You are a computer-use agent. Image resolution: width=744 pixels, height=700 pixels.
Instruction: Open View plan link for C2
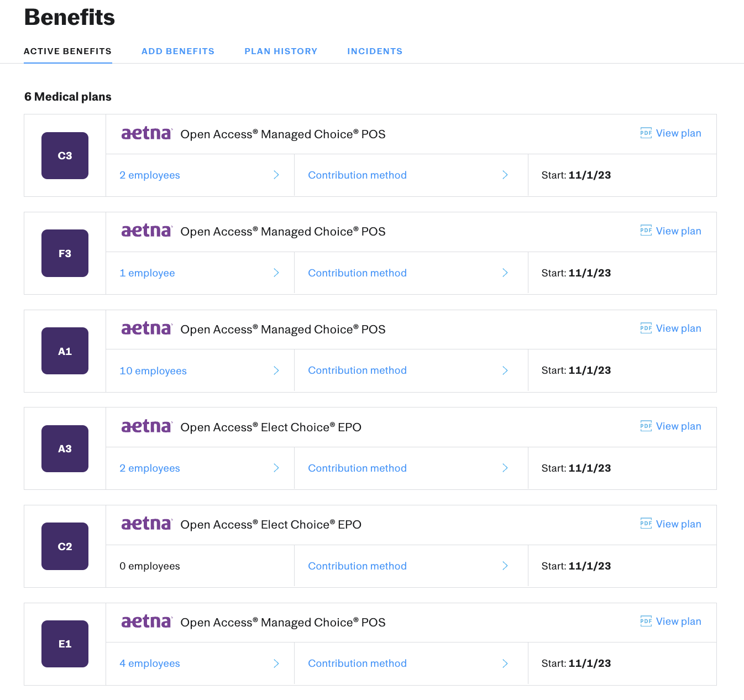(x=678, y=524)
